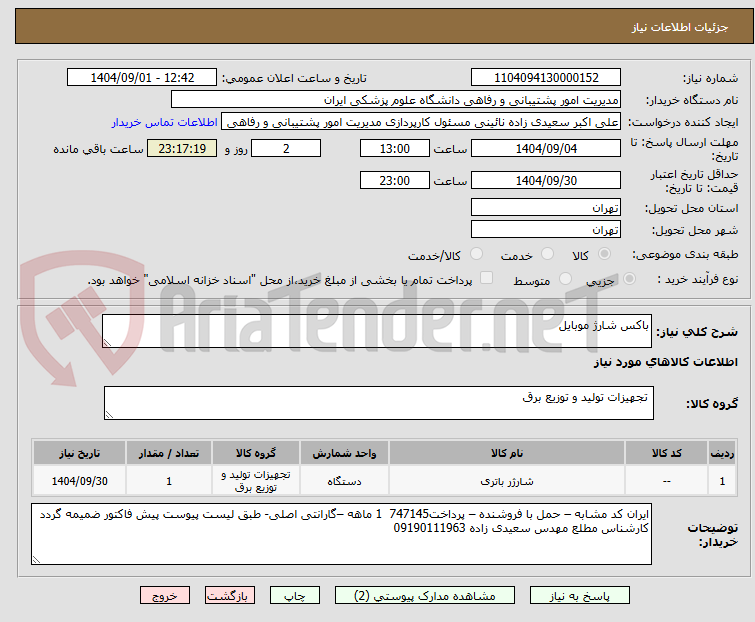Click the request creator field علی اکبر سعیدی
Viewport: 755px width, 622px height.
[421, 122]
